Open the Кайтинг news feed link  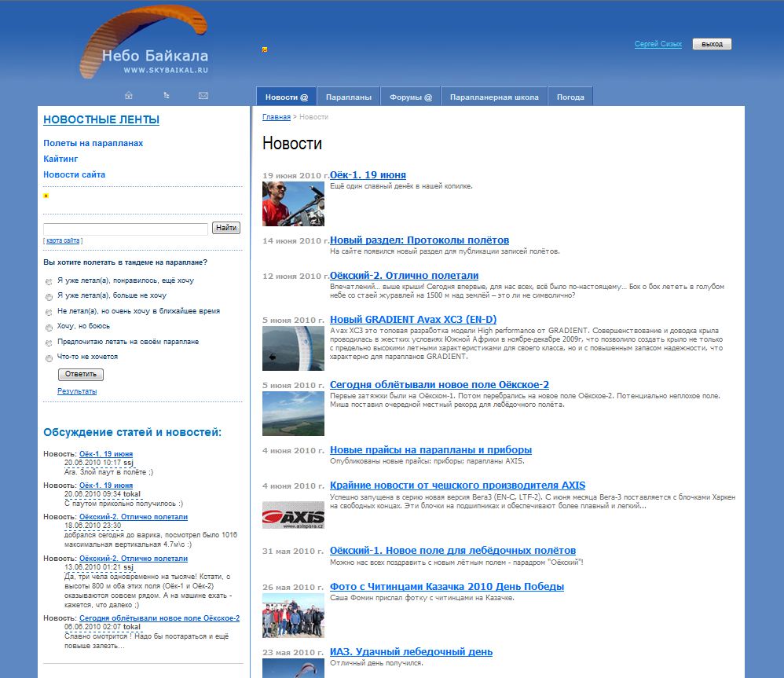coord(60,159)
